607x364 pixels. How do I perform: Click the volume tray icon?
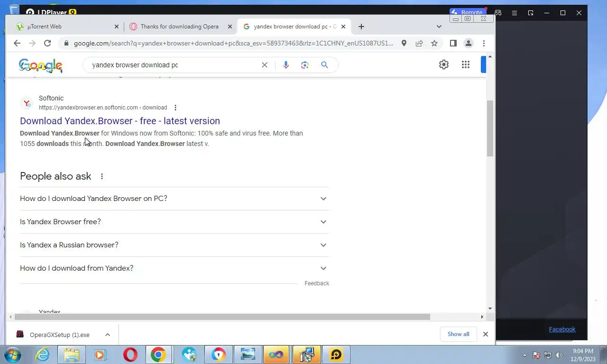(559, 355)
